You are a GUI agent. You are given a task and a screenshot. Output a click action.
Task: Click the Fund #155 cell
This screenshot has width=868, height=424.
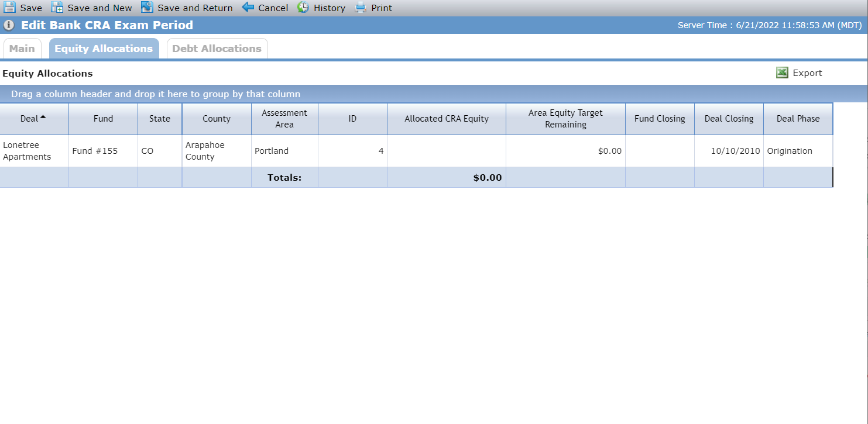103,151
